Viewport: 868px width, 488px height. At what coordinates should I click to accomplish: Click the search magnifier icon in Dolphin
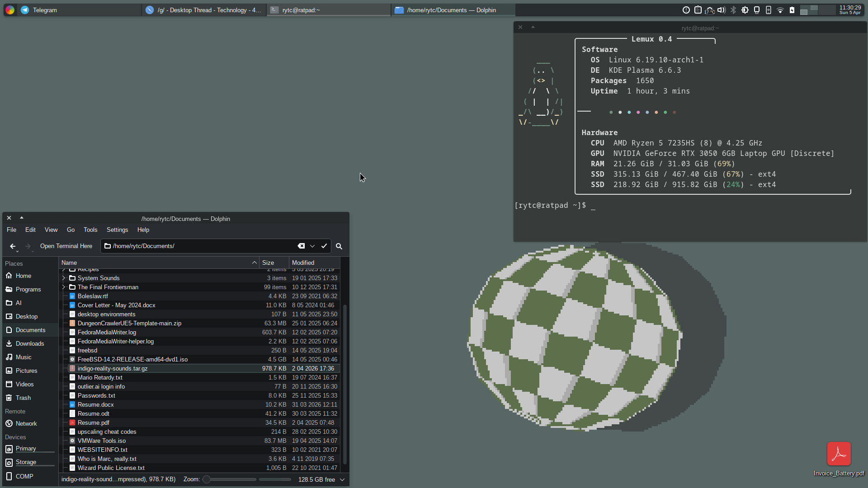coord(339,246)
